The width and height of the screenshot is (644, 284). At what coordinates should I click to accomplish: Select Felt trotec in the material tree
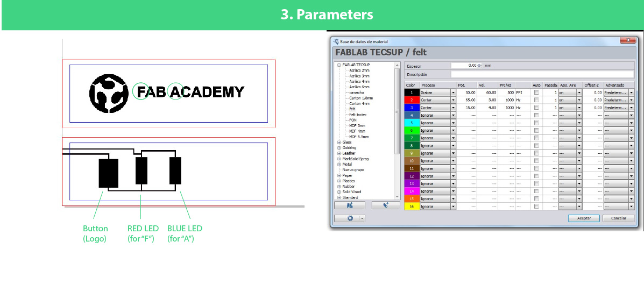(357, 115)
